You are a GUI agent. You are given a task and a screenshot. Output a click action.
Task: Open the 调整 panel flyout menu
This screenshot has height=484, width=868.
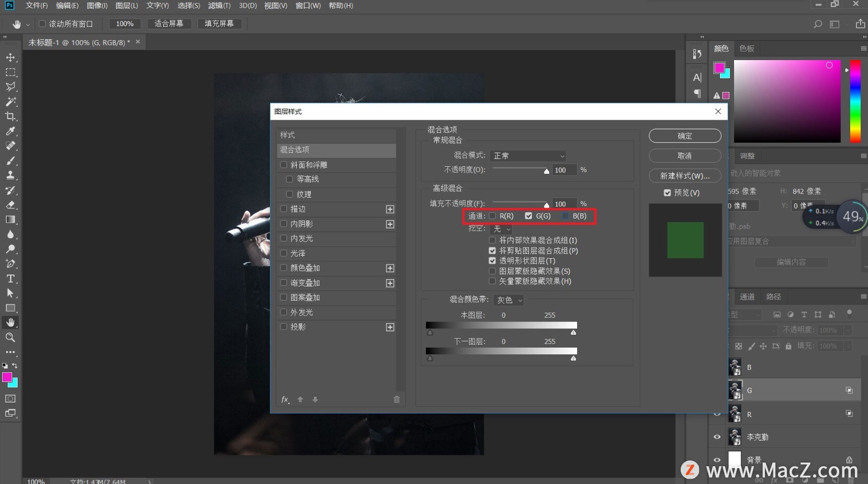(x=863, y=156)
